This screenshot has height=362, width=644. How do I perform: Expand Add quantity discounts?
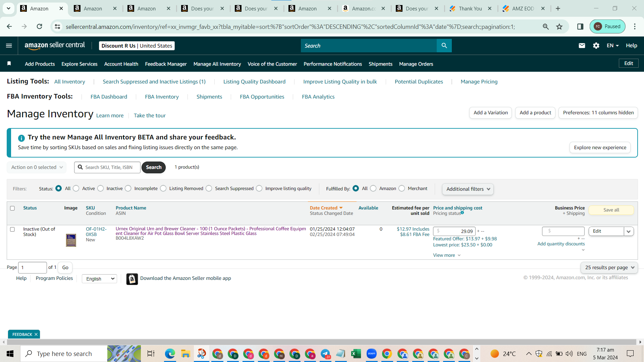tap(561, 244)
